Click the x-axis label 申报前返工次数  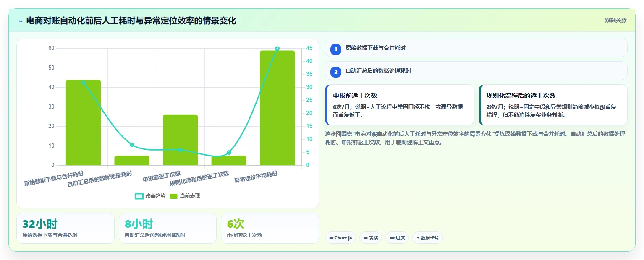(162, 176)
